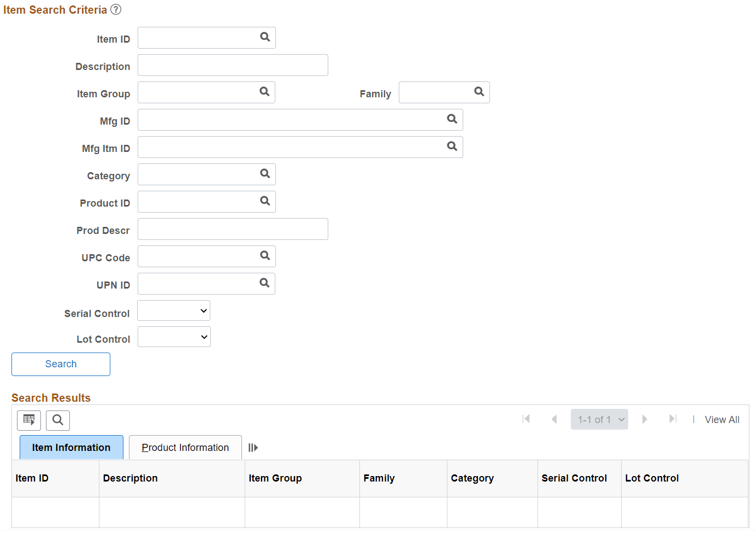Click the Family field lookup magnifier

(479, 91)
